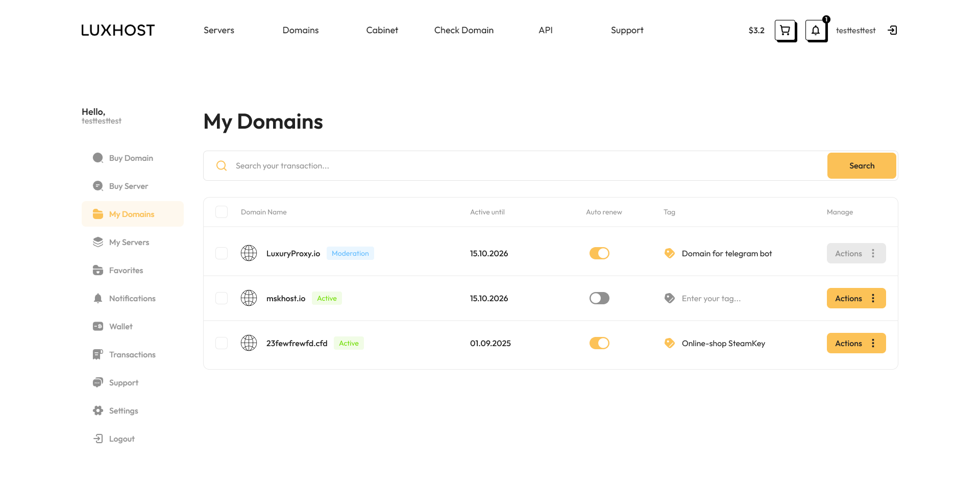This screenshot has height=485, width=980.
Task: Click Enter your tag field for mskhost.io
Action: [x=711, y=299]
